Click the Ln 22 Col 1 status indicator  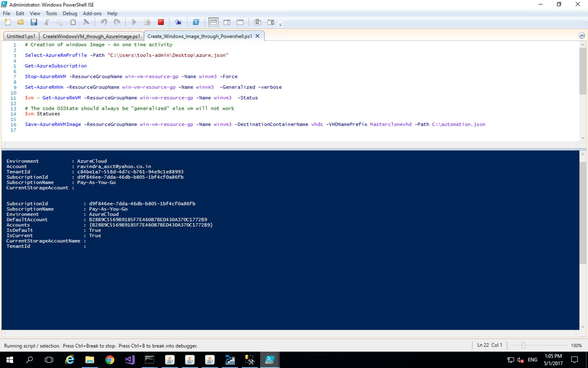click(489, 345)
